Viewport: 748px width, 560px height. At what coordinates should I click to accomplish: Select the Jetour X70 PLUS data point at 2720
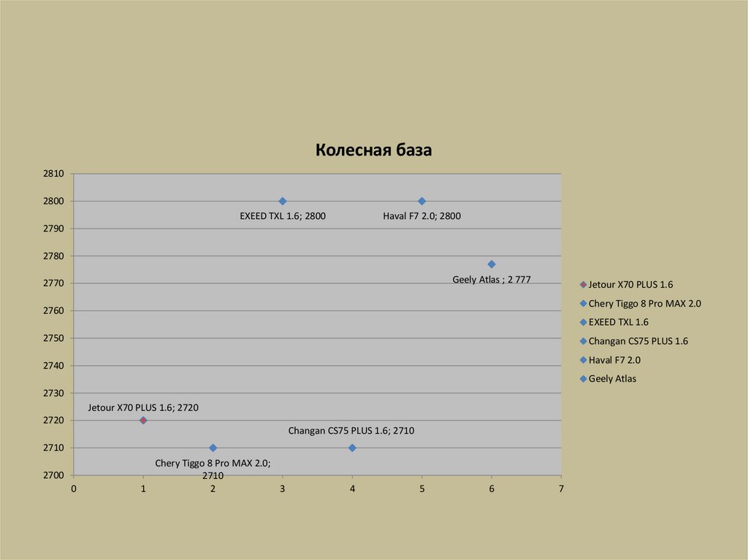pos(143,421)
